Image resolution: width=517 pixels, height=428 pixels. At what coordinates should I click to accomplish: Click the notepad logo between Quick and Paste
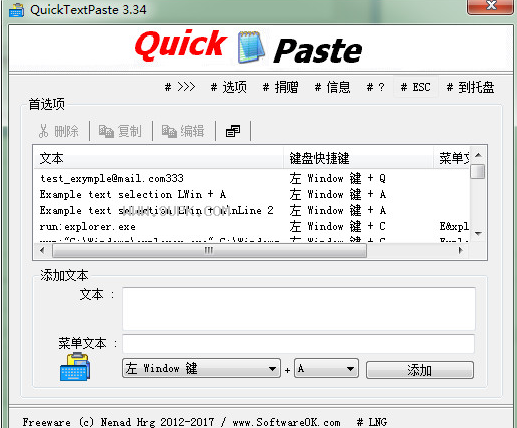(x=252, y=47)
